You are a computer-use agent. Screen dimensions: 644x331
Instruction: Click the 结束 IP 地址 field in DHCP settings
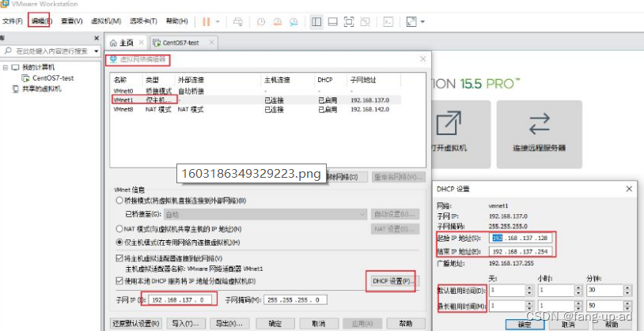[521, 251]
